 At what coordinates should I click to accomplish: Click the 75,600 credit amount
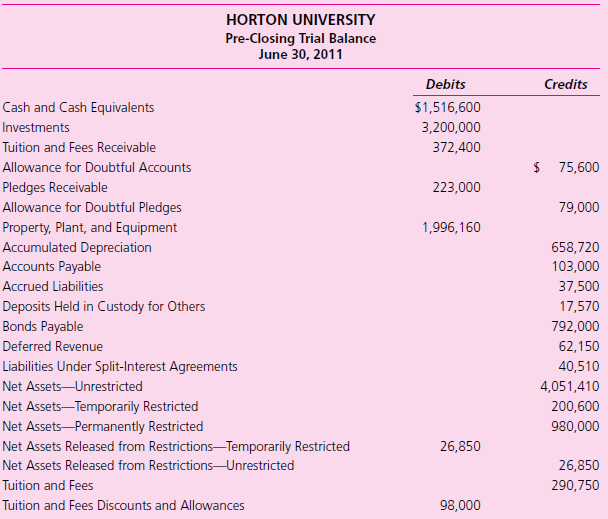point(579,168)
